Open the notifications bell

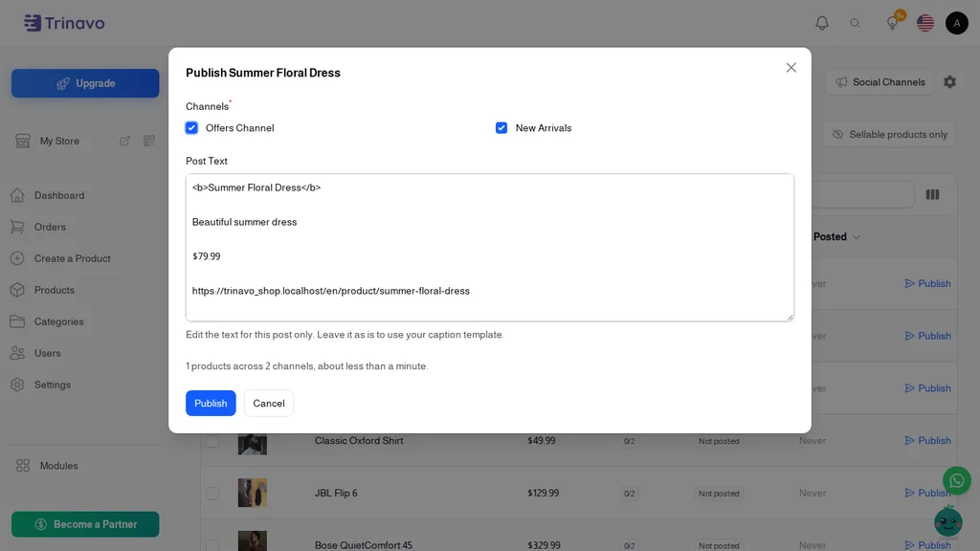tap(822, 23)
